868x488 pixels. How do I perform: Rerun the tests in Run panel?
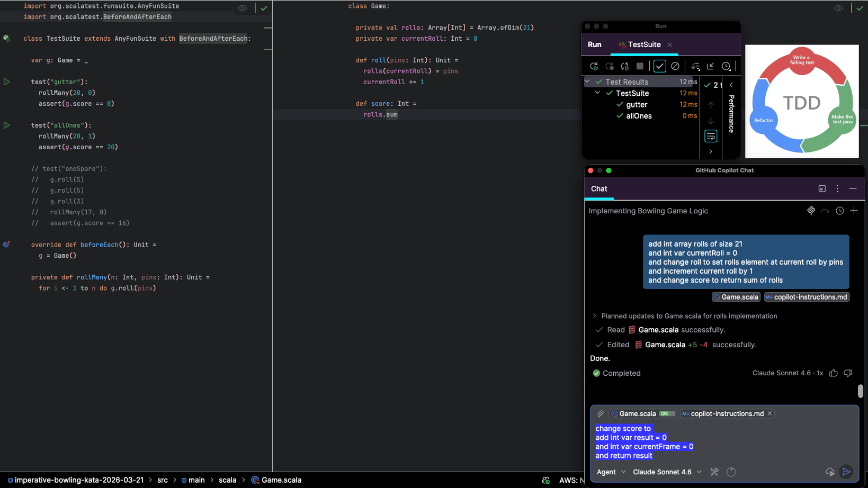point(594,66)
